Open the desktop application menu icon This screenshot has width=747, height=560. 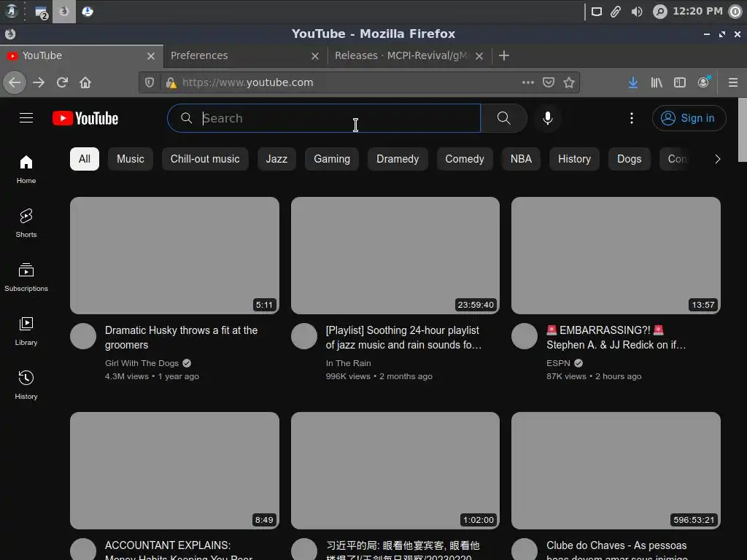click(x=12, y=12)
